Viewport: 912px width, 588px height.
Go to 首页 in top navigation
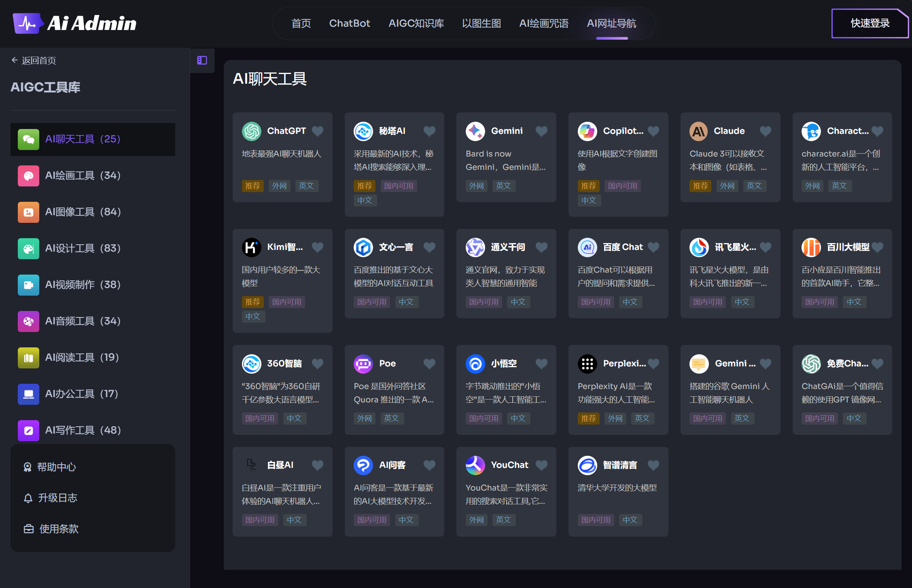click(301, 23)
